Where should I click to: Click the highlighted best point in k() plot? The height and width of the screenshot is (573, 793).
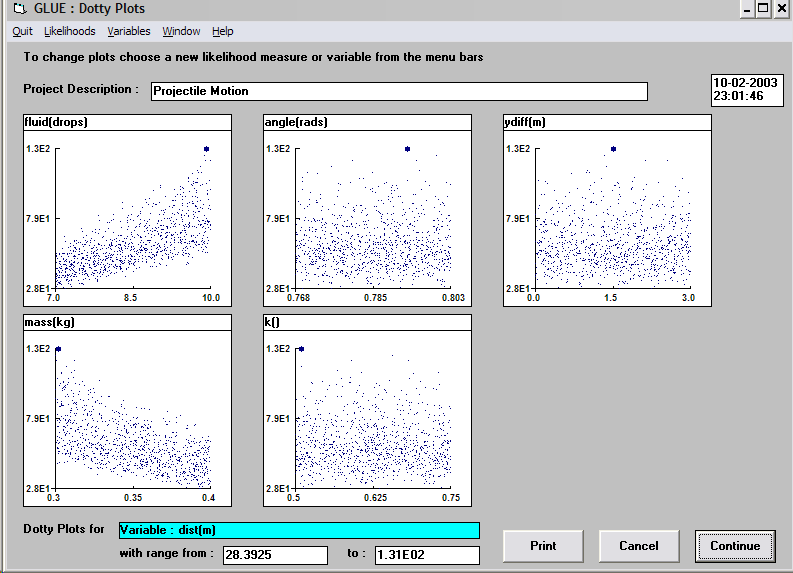[x=301, y=349]
